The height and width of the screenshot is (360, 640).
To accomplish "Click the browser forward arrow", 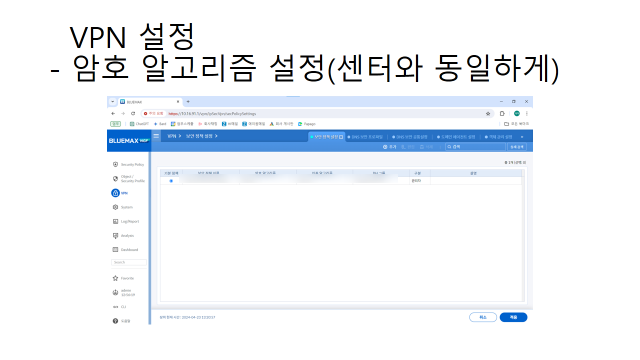I will click(123, 113).
